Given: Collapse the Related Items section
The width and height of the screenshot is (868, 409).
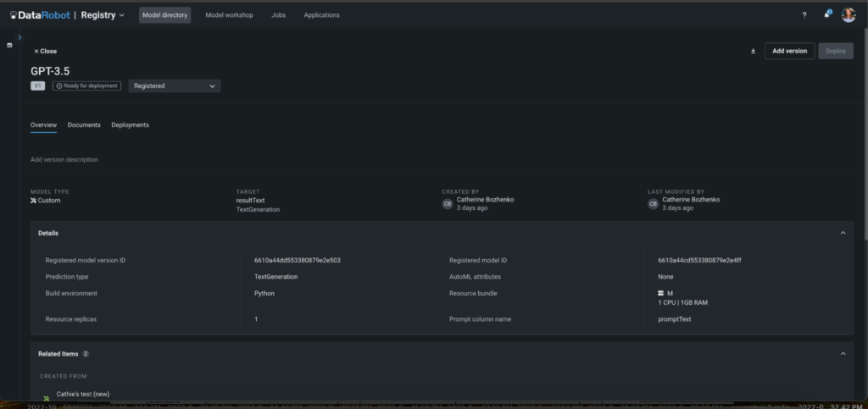Looking at the screenshot, I should pyautogui.click(x=843, y=353).
